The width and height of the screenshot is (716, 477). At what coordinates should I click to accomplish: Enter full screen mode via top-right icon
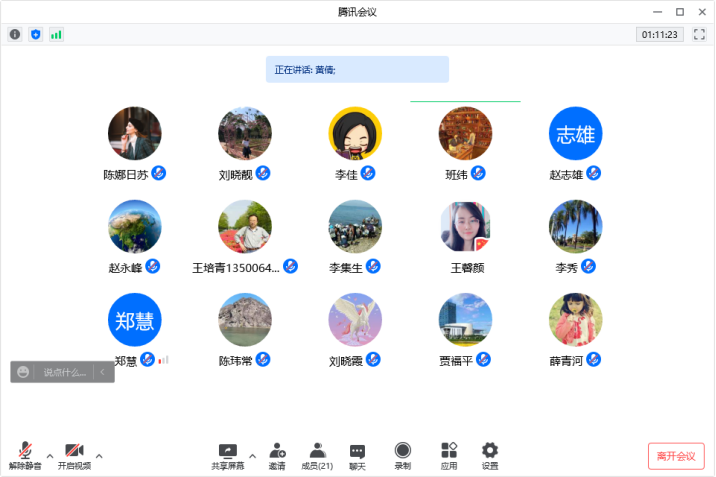(699, 34)
